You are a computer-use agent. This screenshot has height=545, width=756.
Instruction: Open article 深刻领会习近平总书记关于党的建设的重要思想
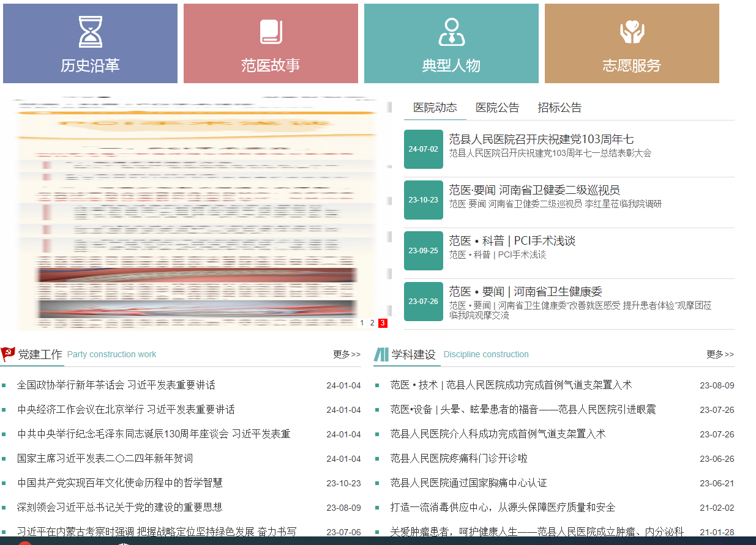[120, 508]
